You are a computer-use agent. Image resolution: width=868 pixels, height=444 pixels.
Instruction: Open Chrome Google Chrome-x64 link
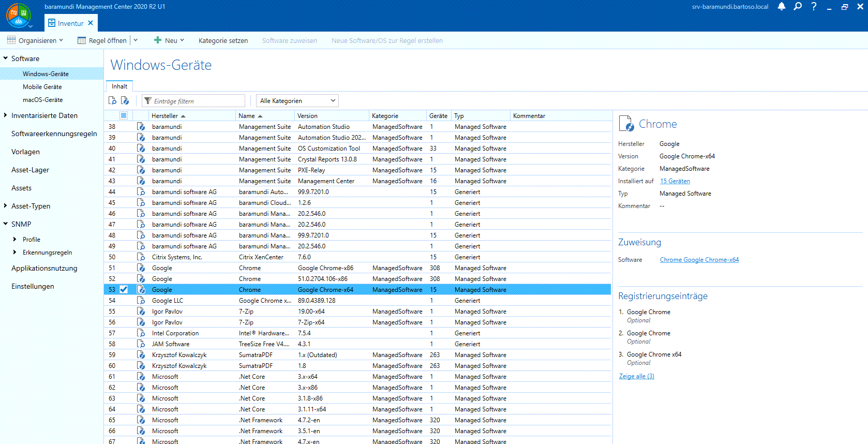pos(699,260)
